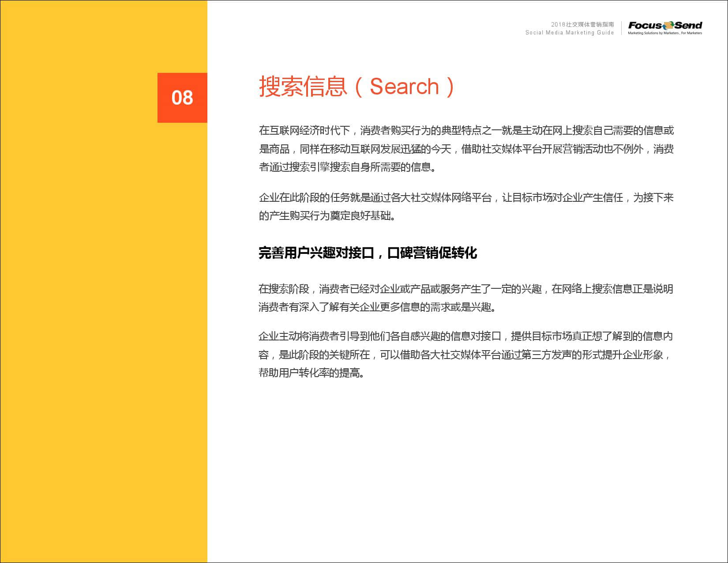Screen dimensions: 728x563
Task: Click the line starting 是商品，同样在移动互联网
Action: (466, 149)
